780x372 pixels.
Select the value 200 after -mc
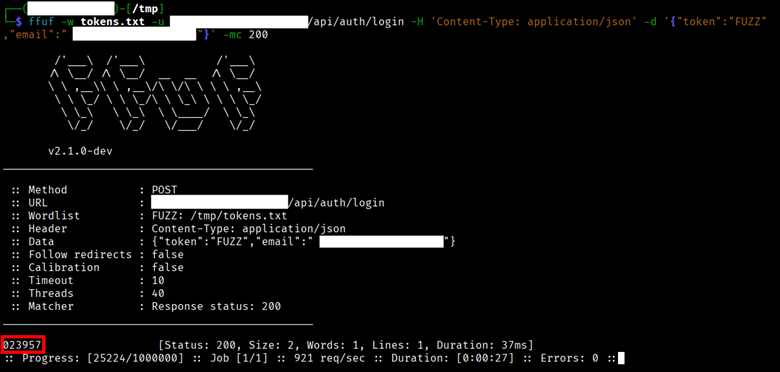(x=258, y=35)
